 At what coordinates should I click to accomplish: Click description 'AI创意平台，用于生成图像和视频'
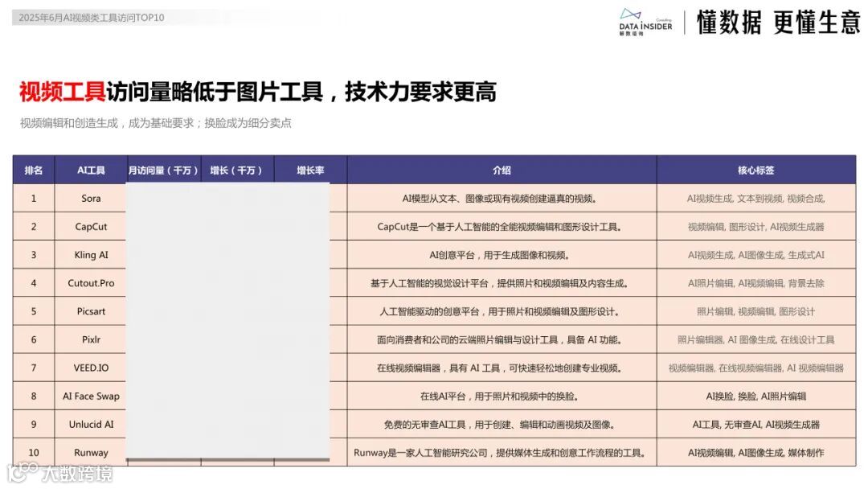[x=501, y=255]
